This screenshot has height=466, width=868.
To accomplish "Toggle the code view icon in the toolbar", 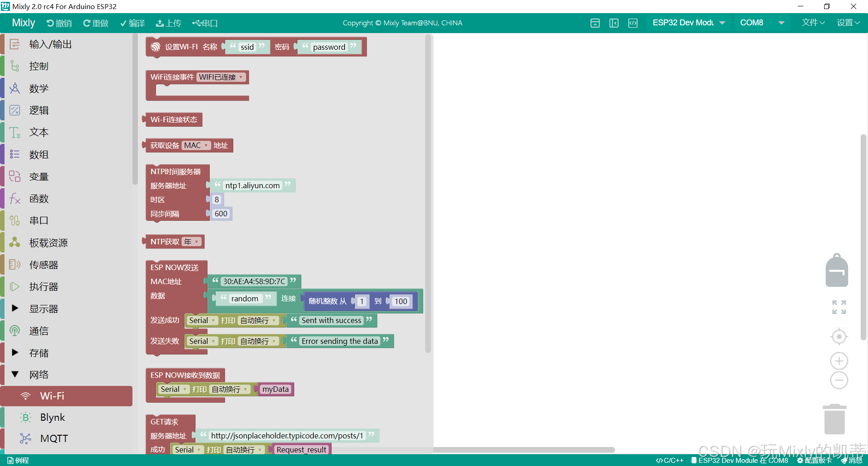I will tap(632, 23).
